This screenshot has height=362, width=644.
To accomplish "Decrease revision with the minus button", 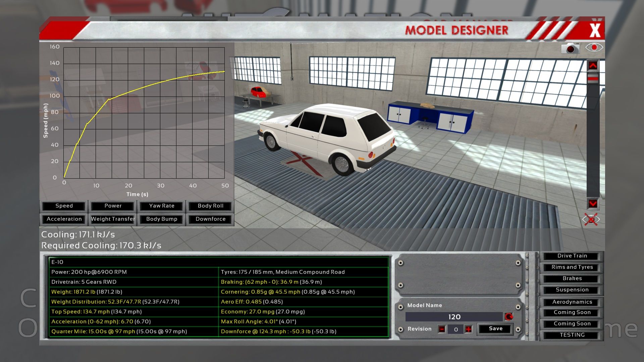I will tap(442, 329).
